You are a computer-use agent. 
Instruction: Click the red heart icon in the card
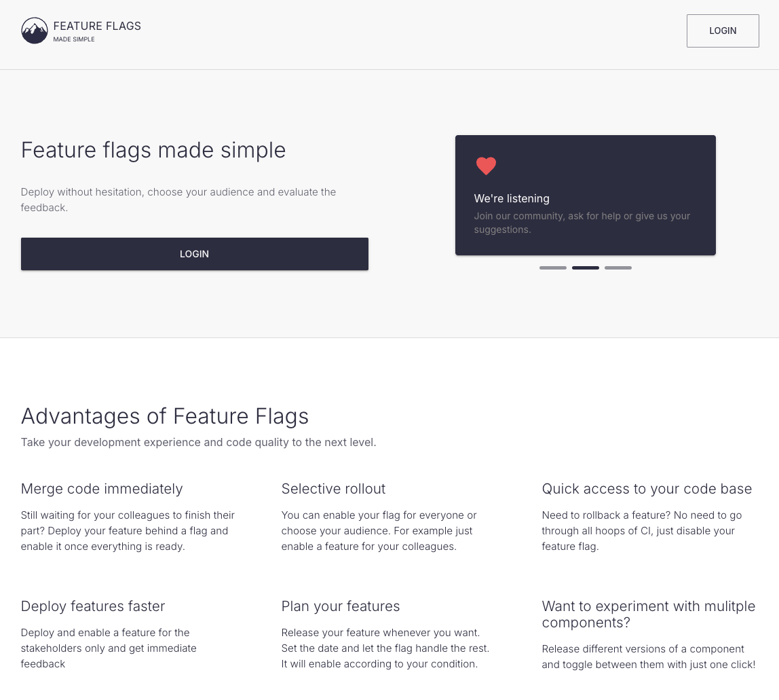pyautogui.click(x=486, y=166)
